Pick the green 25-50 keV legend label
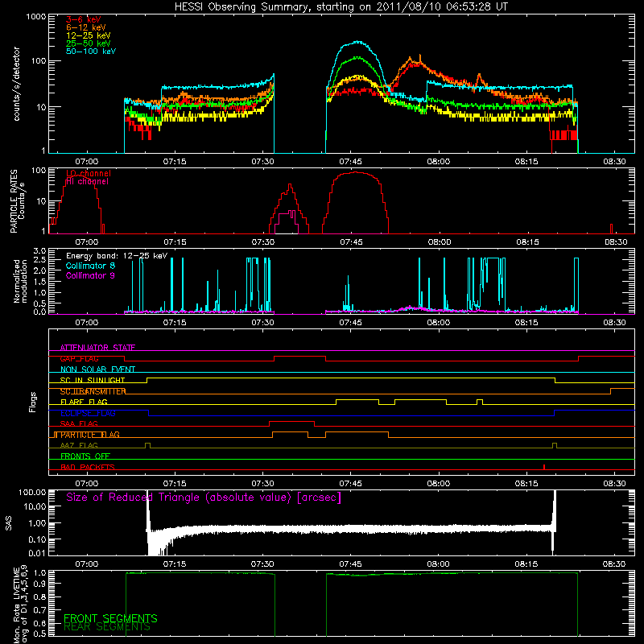Screen dimensions: 644x644 click(89, 43)
